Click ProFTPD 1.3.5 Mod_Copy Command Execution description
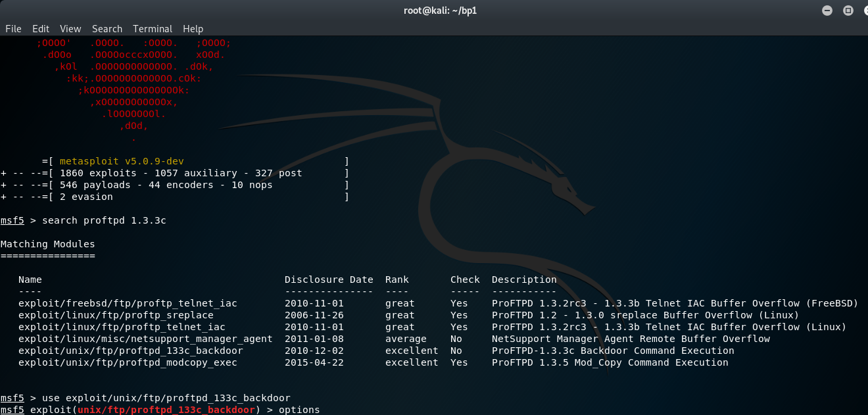Viewport: 868px width, 415px height. pos(610,362)
